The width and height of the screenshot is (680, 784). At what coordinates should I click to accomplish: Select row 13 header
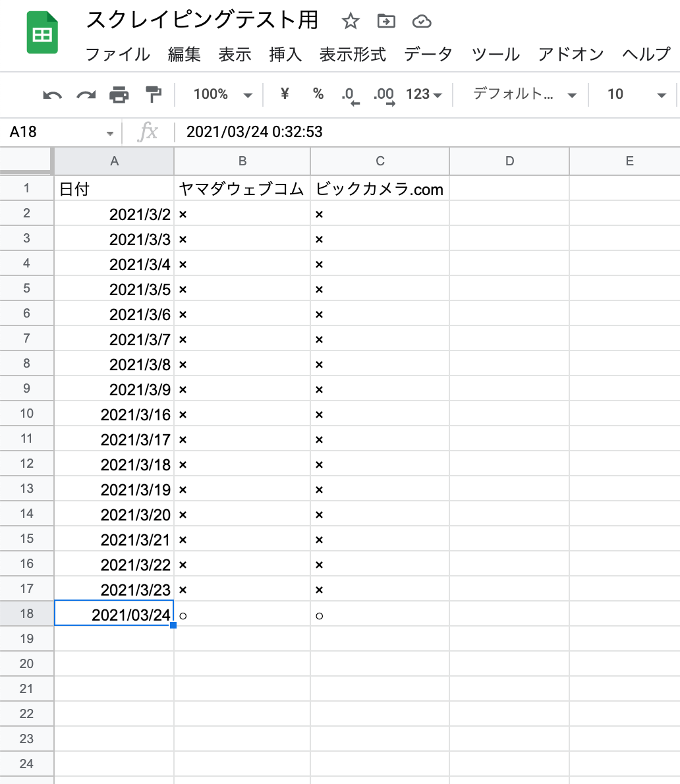point(26,488)
